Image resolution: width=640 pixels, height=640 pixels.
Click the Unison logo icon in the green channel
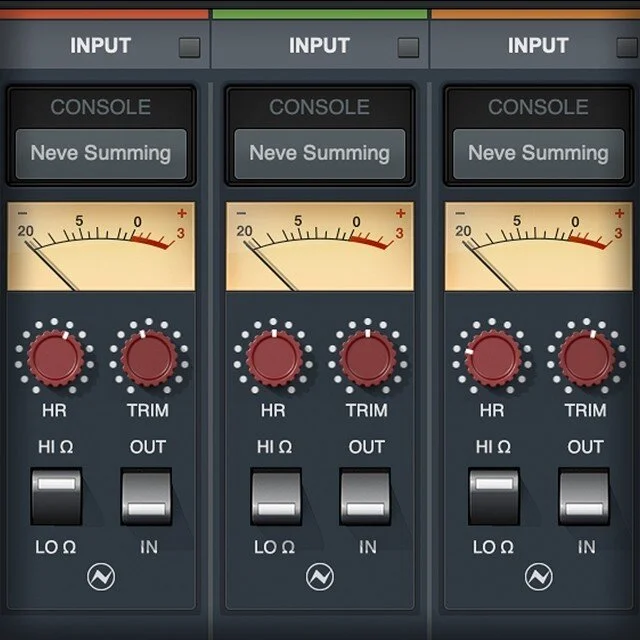(320, 577)
